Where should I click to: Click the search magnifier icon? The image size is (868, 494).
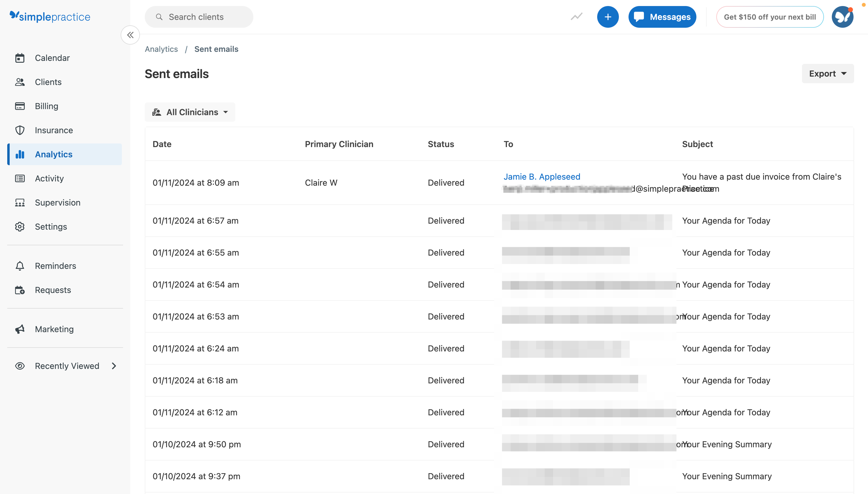click(x=159, y=17)
